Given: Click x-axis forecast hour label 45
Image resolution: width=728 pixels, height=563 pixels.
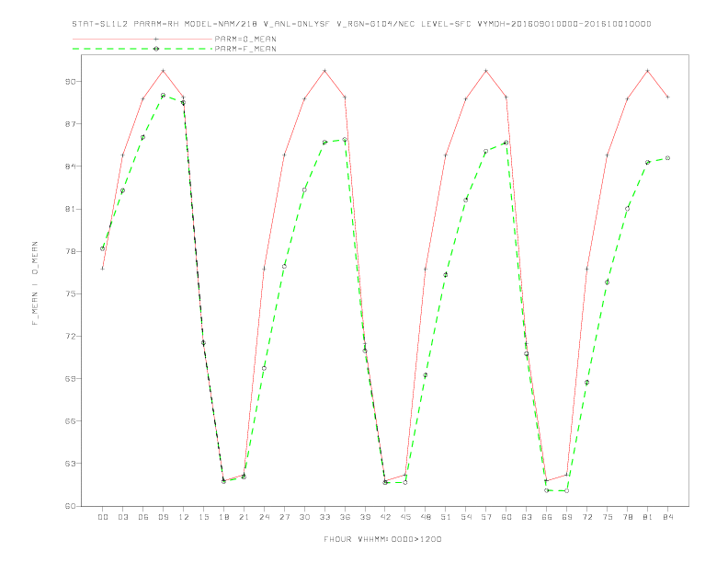Looking at the screenshot, I should click(405, 517).
